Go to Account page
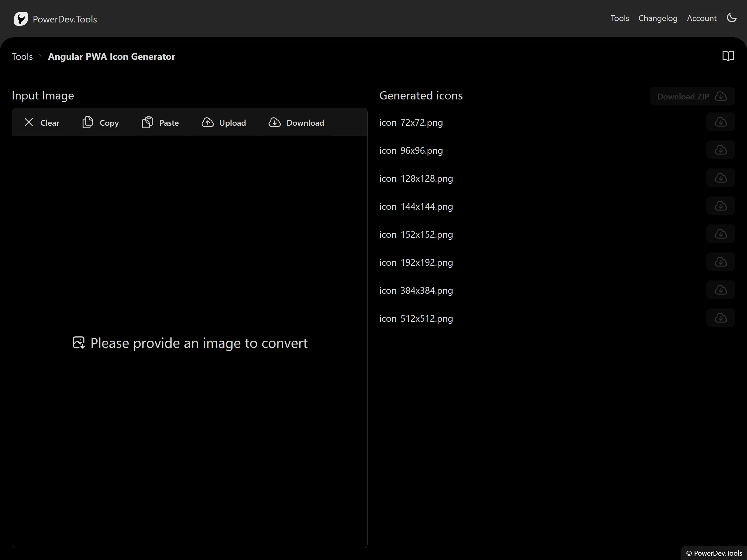This screenshot has width=747, height=560. click(x=701, y=18)
